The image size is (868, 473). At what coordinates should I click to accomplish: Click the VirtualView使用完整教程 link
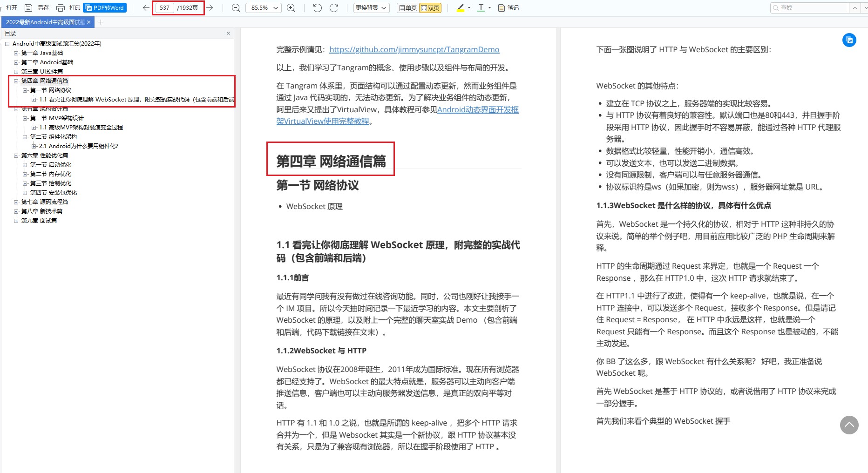(322, 121)
